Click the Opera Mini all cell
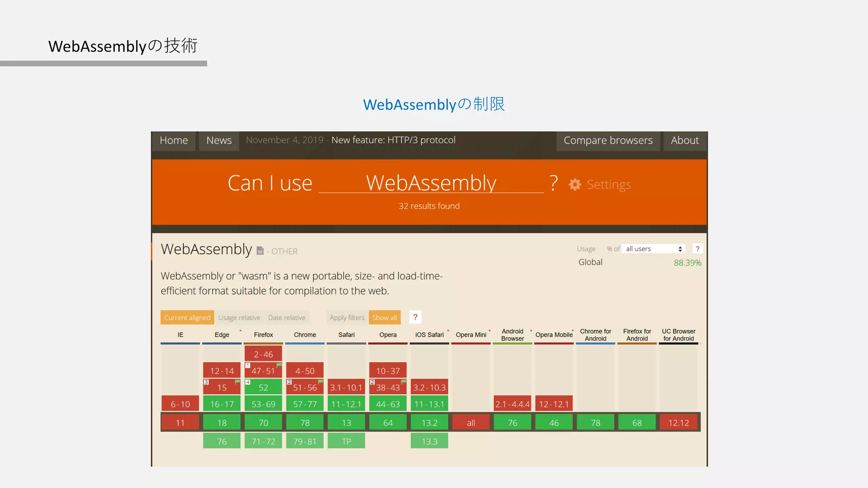Viewport: 868px width, 488px height. click(471, 422)
